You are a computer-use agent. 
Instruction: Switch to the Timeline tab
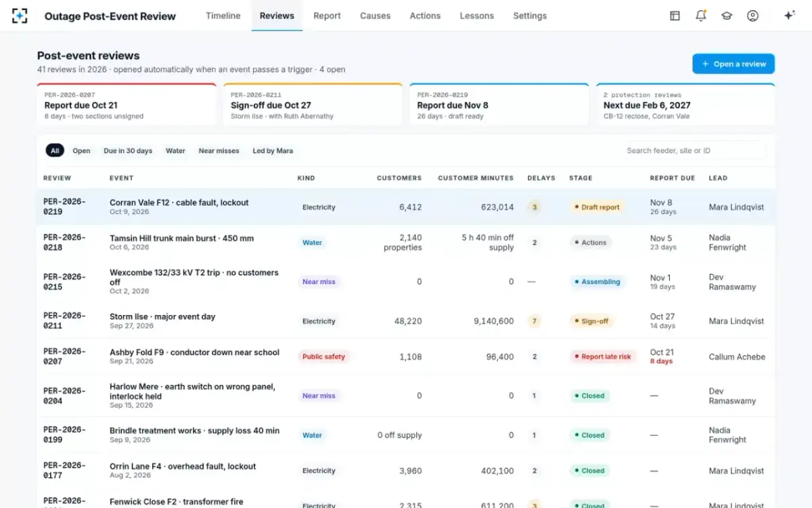[x=223, y=16]
